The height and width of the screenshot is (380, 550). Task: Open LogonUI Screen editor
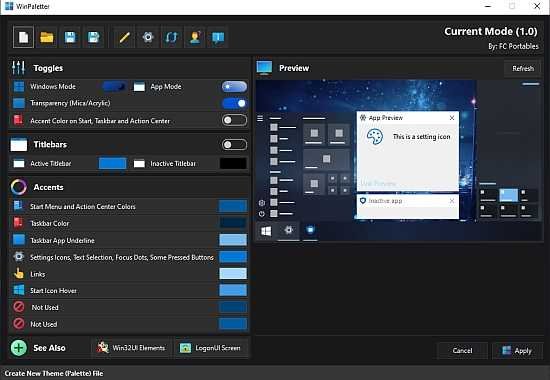(x=211, y=348)
